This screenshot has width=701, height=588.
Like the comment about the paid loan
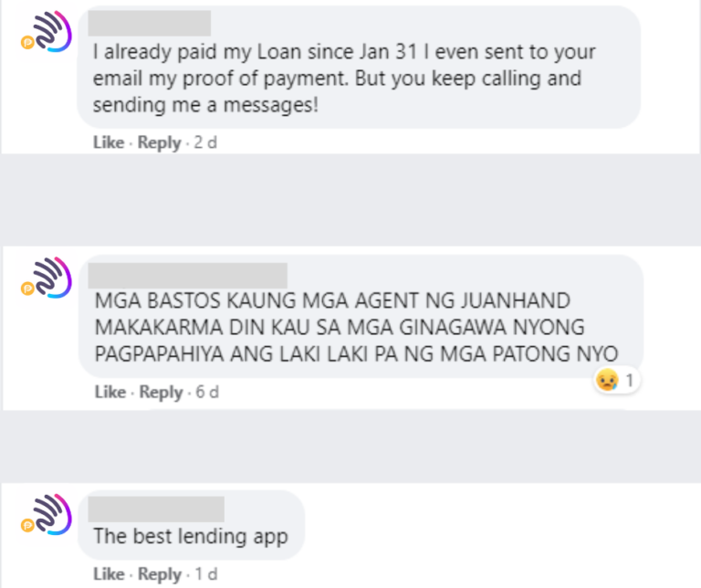point(109,142)
